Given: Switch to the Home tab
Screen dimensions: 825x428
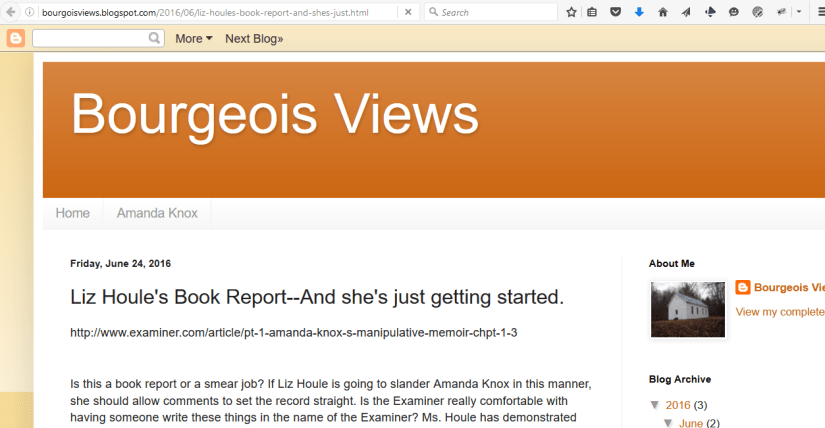Looking at the screenshot, I should coord(73,213).
